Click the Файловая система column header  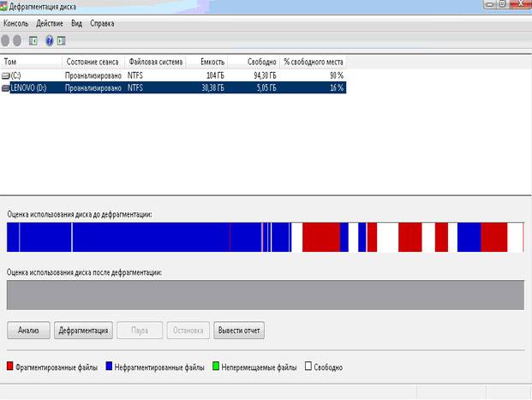point(154,63)
